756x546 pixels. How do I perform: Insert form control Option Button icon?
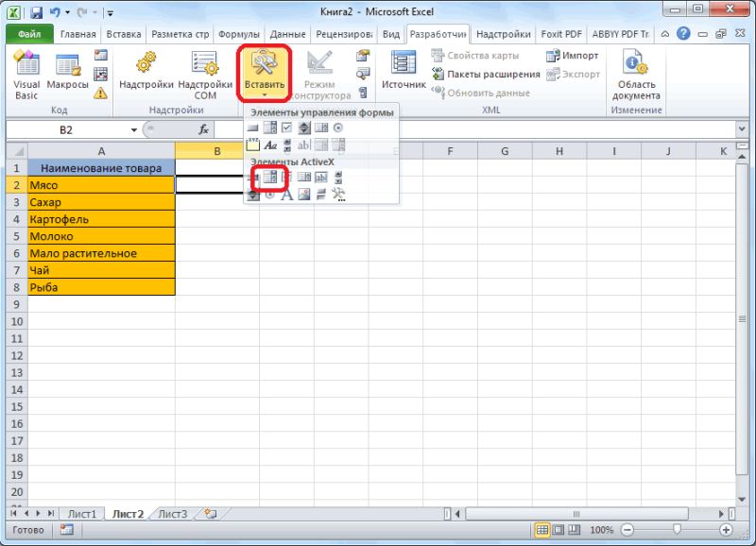338,128
